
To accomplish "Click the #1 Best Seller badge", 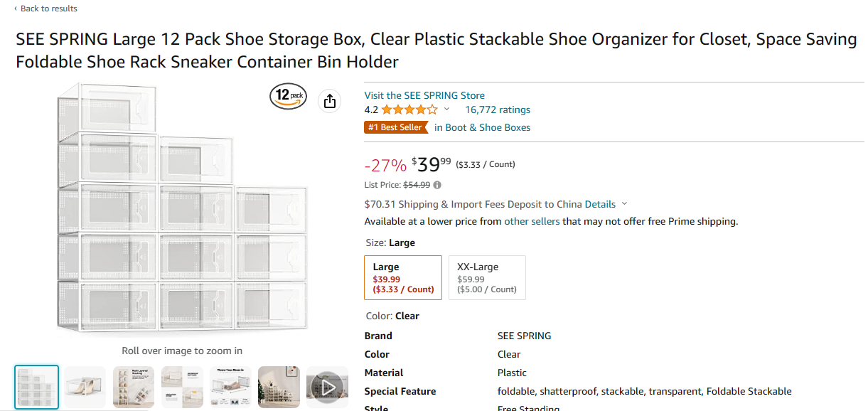I will (396, 127).
